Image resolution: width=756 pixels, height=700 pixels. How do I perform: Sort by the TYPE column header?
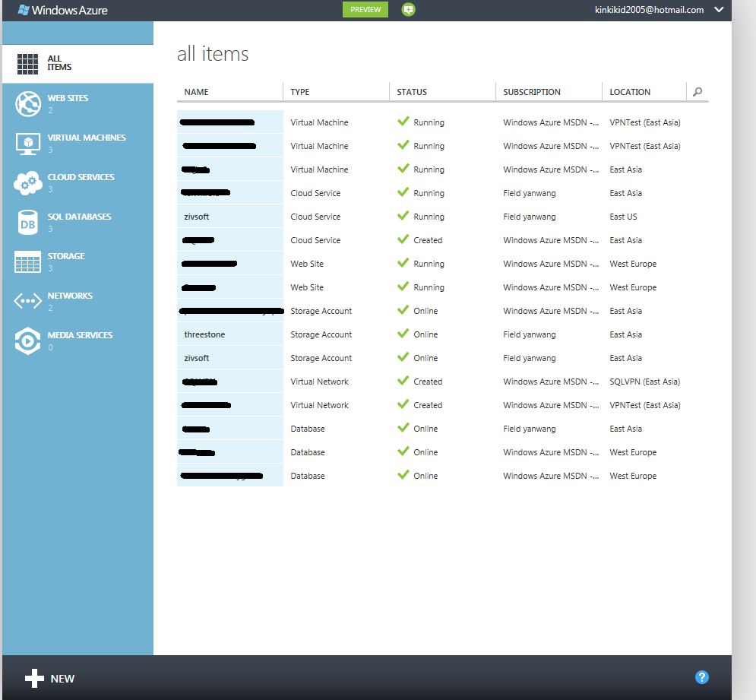(300, 92)
